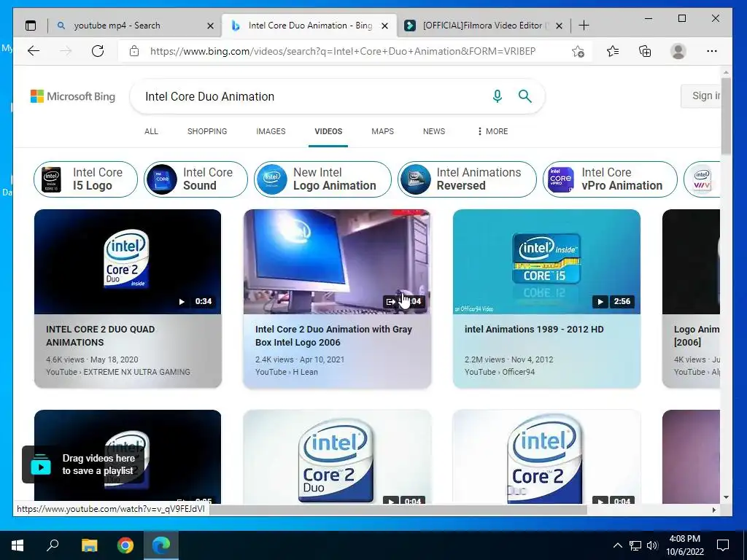Open Windows Start menu
The width and height of the screenshot is (747, 560).
pos(18,545)
